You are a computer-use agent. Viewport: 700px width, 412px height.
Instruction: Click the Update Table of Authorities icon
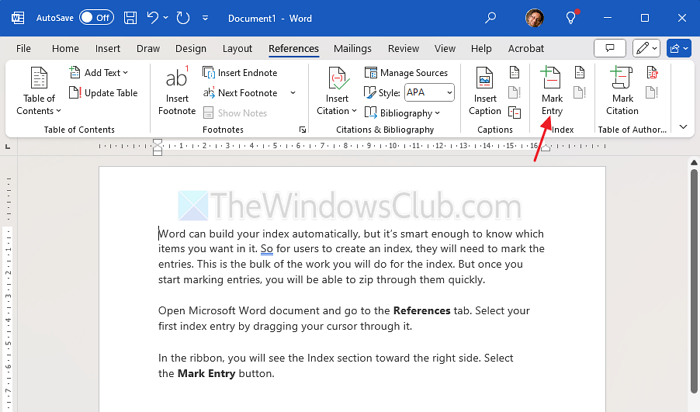click(652, 92)
